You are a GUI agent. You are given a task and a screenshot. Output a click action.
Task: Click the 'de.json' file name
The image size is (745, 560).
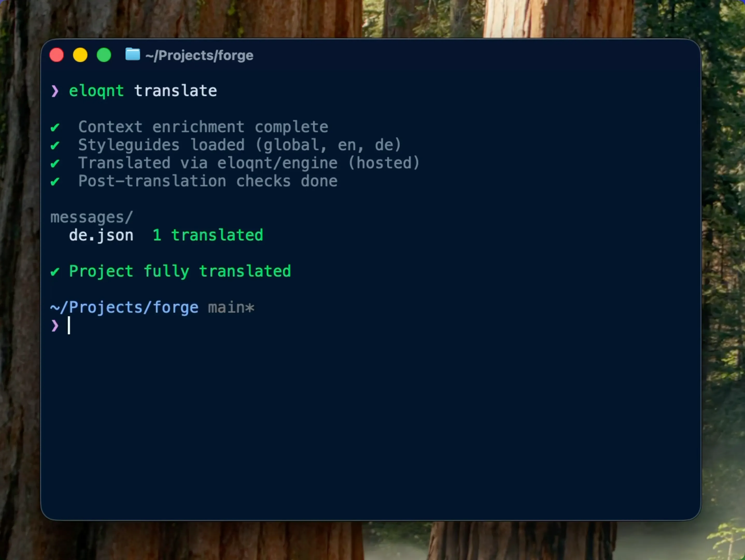[101, 235]
